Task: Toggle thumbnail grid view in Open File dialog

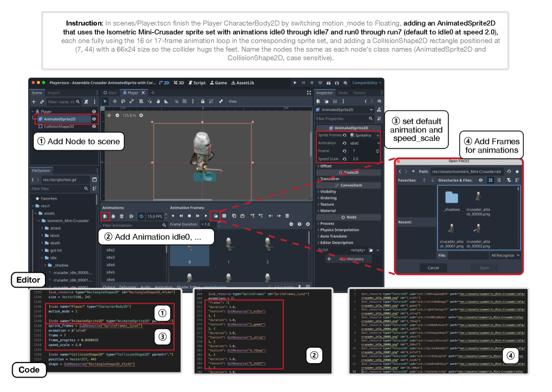Action: coord(490,180)
